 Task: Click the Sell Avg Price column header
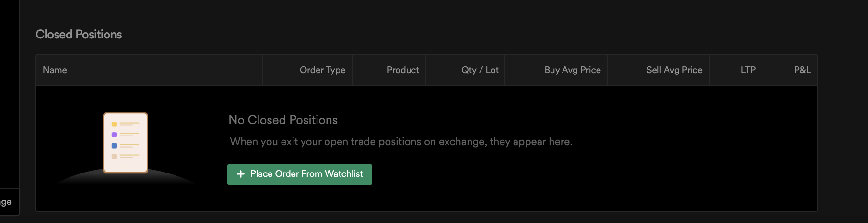[x=674, y=70]
